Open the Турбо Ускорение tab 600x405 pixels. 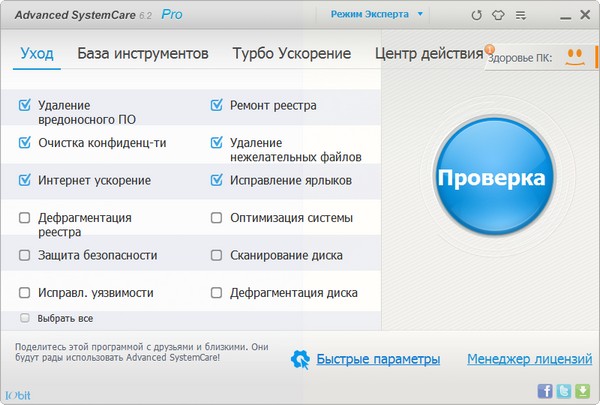[x=292, y=53]
